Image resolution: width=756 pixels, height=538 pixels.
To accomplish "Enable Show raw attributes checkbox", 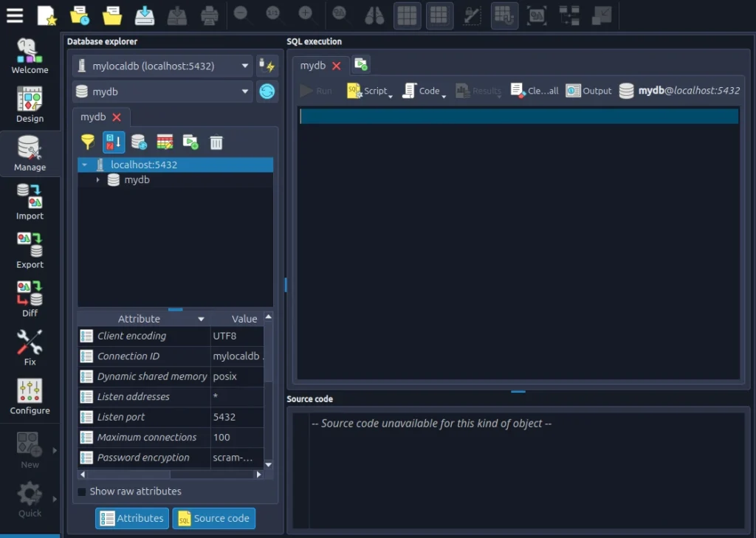I will click(x=82, y=492).
